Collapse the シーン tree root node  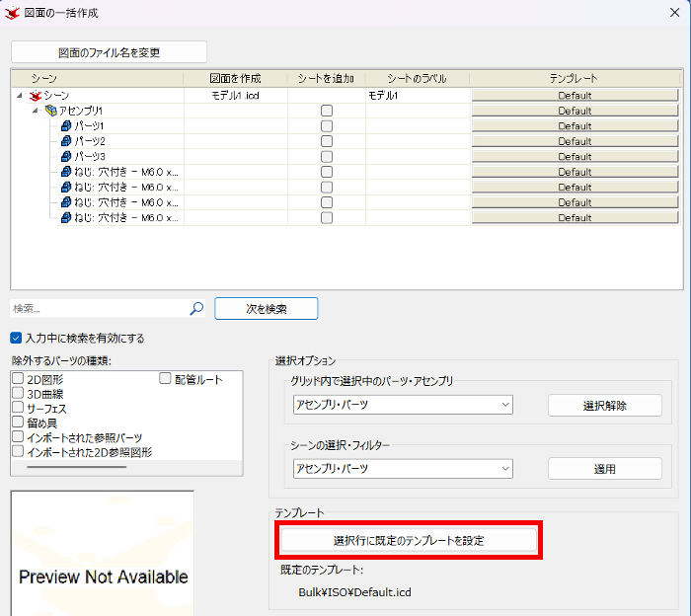20,95
